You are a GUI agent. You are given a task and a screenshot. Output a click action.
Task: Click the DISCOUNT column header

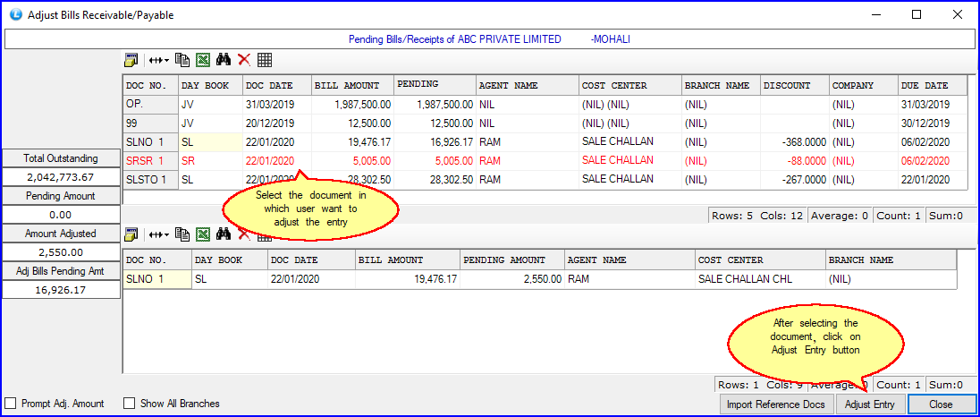click(x=795, y=86)
